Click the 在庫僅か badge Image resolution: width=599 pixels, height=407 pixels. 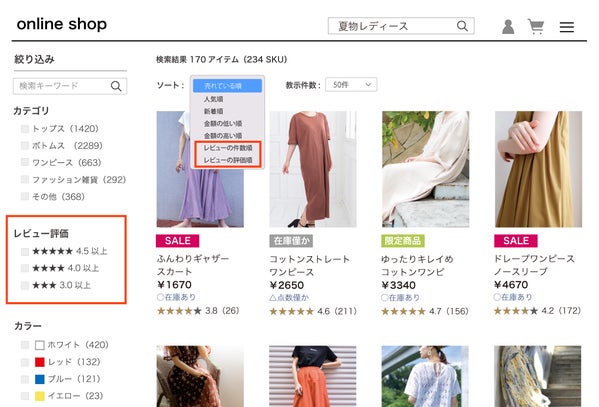(x=291, y=241)
